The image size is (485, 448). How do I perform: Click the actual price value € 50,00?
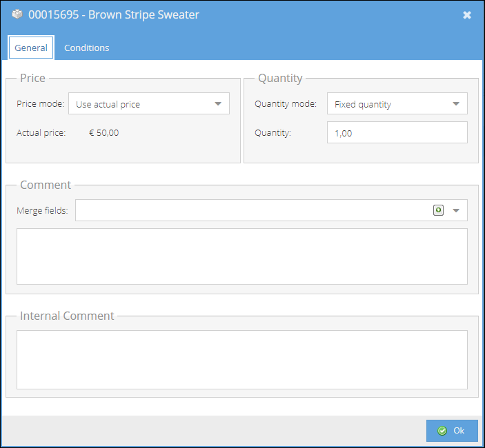pos(104,133)
